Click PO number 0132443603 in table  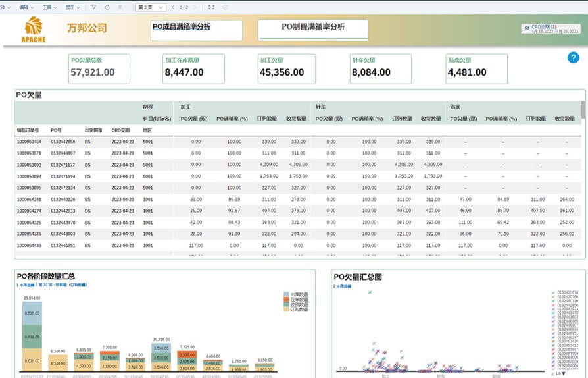pos(63,234)
